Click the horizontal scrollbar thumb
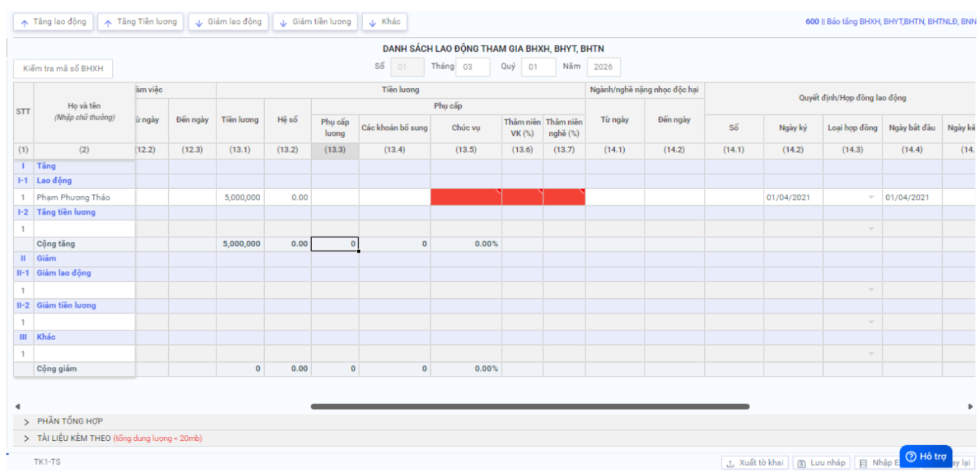This screenshot has height=476, width=980. 530,407
